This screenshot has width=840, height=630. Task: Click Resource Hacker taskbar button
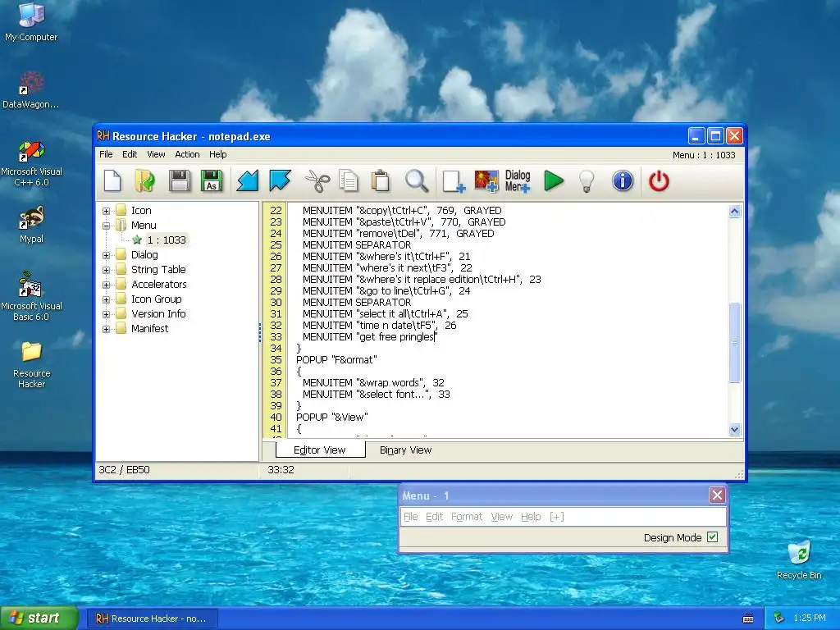point(152,619)
